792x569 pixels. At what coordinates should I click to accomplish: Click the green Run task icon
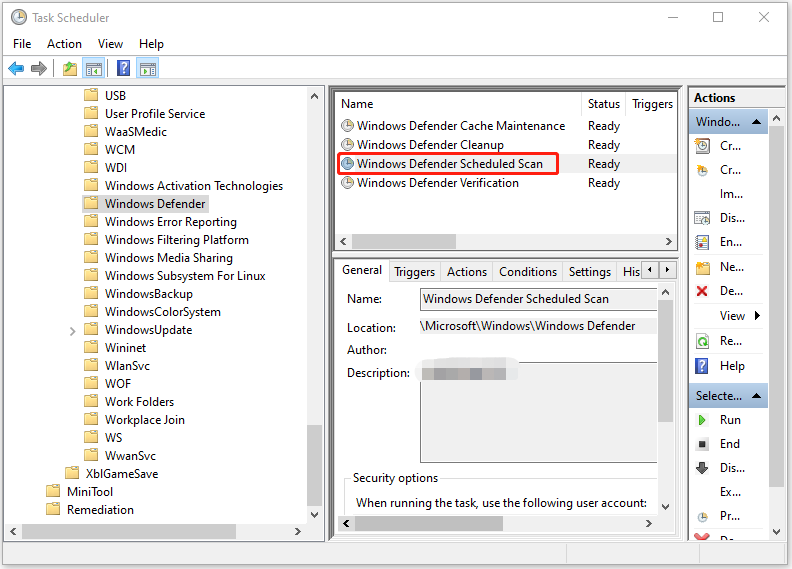pos(702,420)
